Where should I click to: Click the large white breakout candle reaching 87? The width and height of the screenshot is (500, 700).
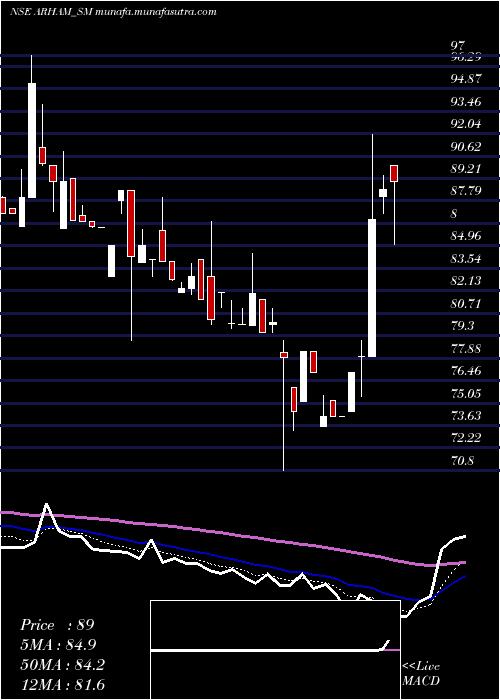click(x=372, y=288)
